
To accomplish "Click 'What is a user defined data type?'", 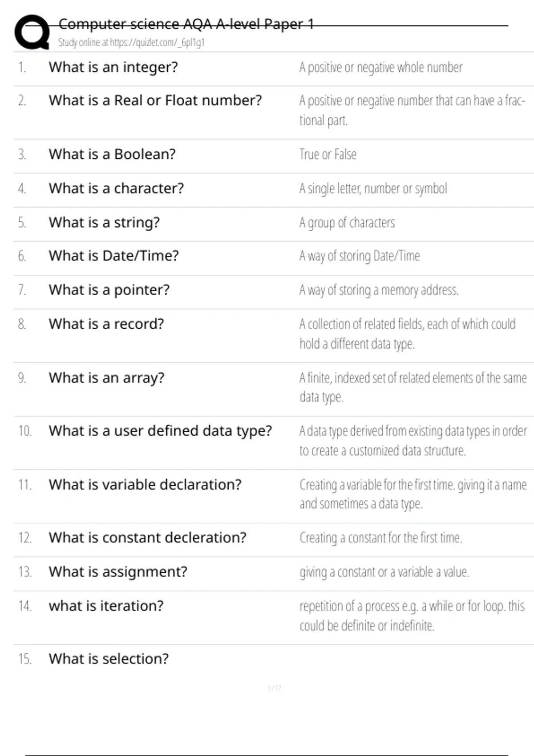I will [x=160, y=431].
